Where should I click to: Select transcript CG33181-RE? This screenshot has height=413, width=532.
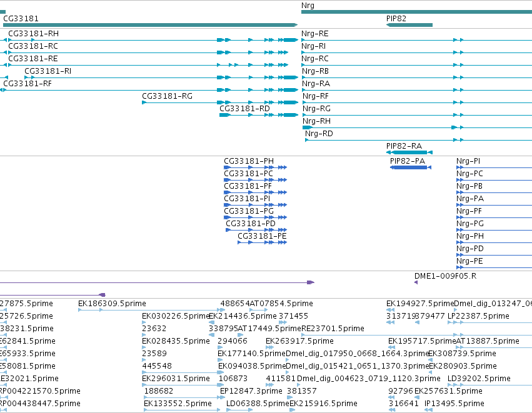click(x=33, y=59)
